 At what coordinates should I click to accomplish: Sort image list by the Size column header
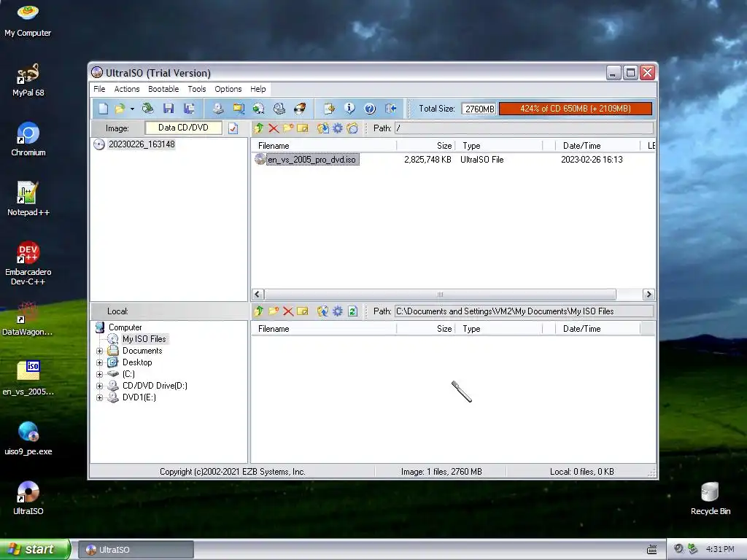coord(425,146)
